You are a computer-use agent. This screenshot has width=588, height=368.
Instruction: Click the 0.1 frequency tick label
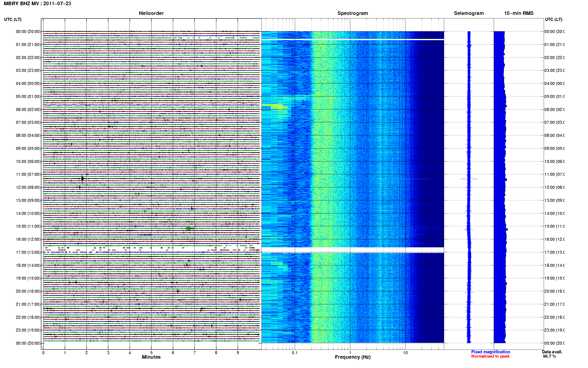coord(295,352)
